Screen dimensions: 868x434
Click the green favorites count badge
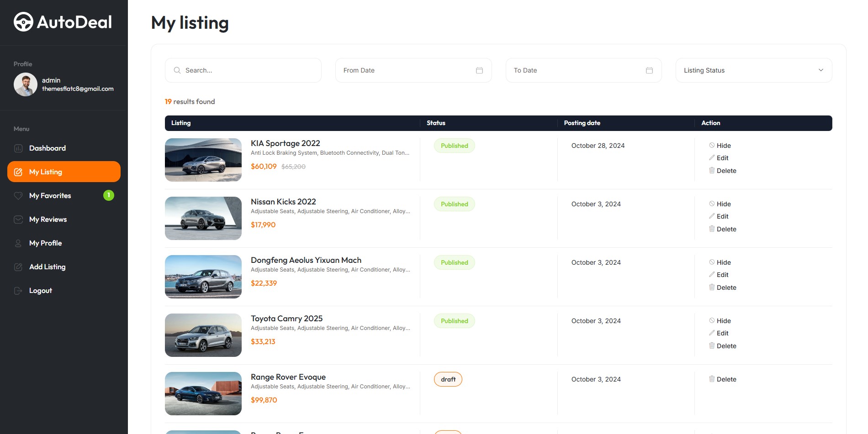click(x=109, y=195)
